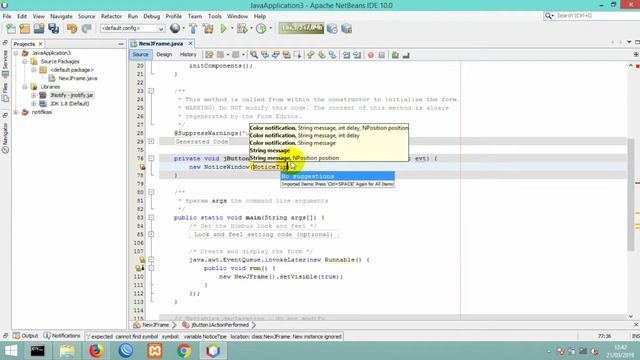This screenshot has width=640, height=360.
Task: Collapse the JavaApplication3 project node
Action: 16,53
